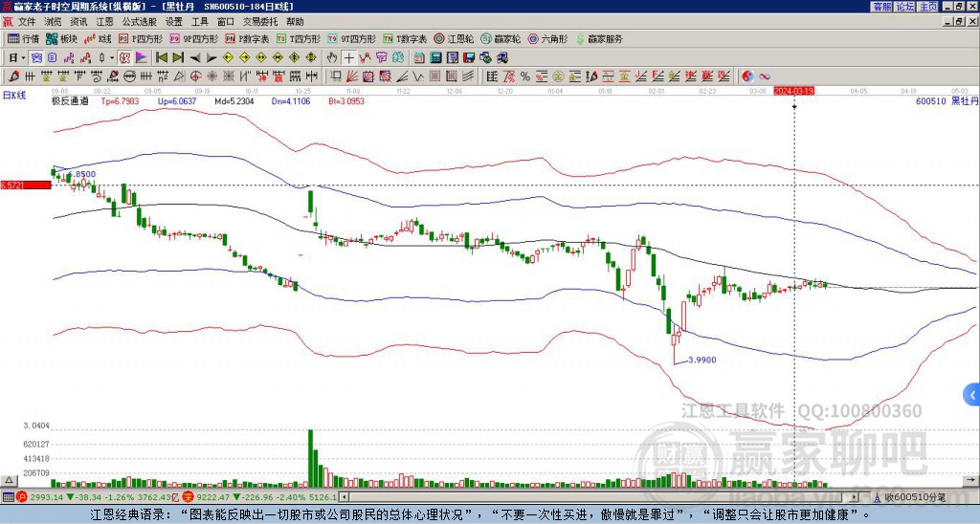This screenshot has width=980, height=524.
Task: Jump to last bar with green skip-forward icon
Action: 178,58
